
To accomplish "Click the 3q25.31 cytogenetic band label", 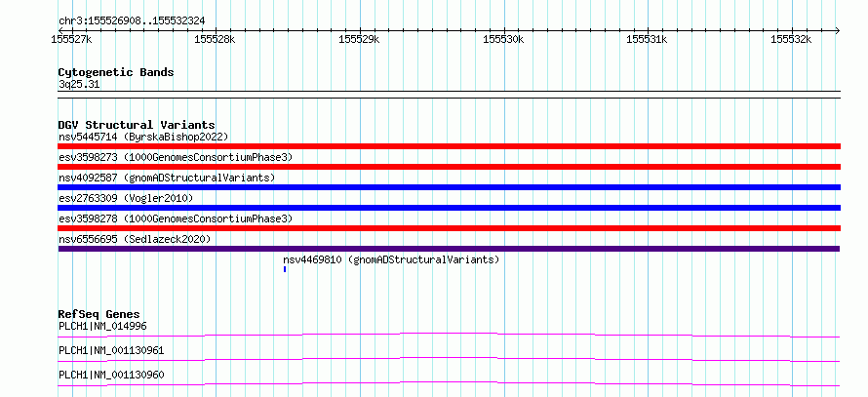I will [79, 85].
